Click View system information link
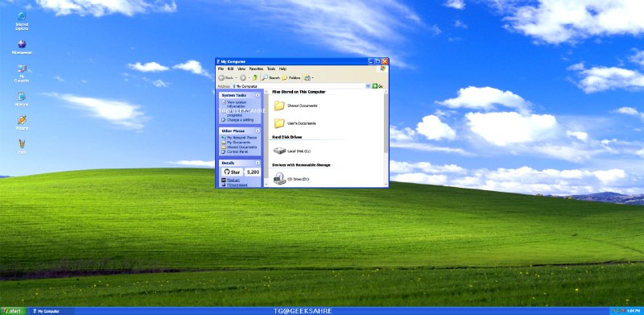This screenshot has width=644, height=315. (237, 104)
